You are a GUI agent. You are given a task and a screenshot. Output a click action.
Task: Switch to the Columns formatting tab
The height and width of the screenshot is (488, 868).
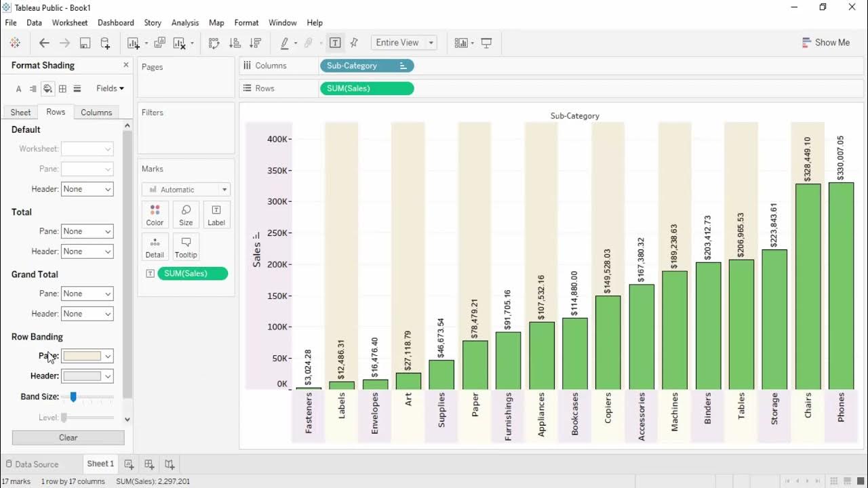pos(96,113)
